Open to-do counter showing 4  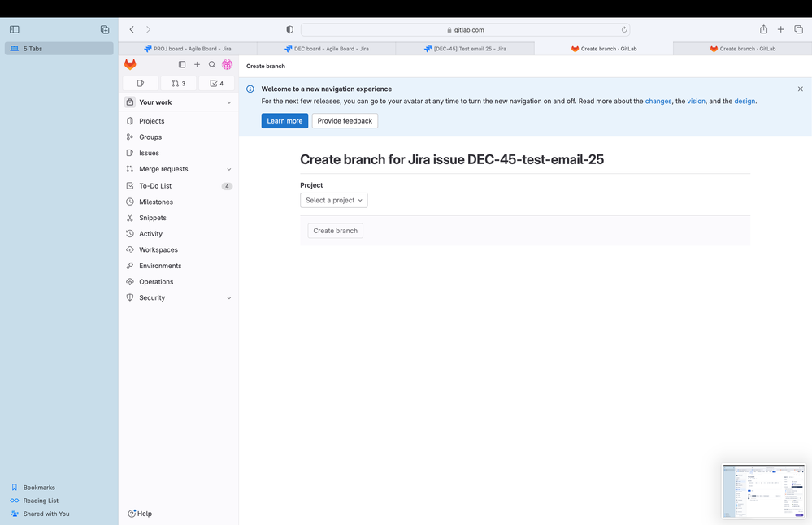click(x=216, y=84)
